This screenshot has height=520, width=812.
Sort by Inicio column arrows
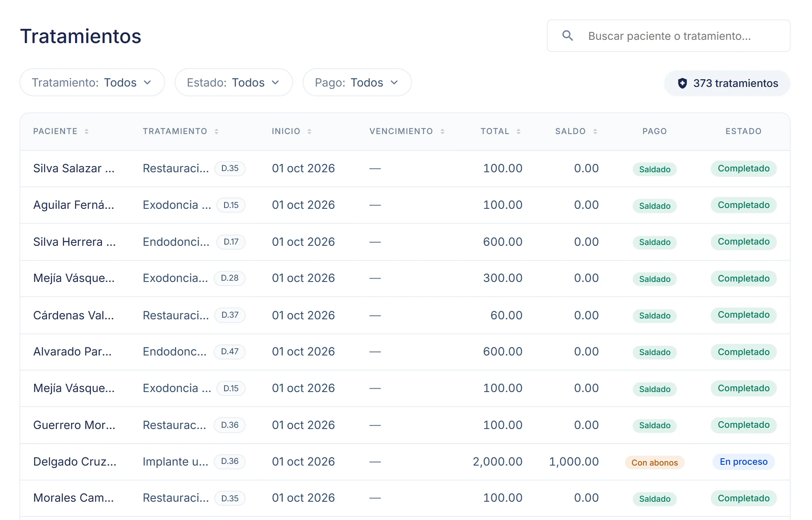[x=309, y=131]
